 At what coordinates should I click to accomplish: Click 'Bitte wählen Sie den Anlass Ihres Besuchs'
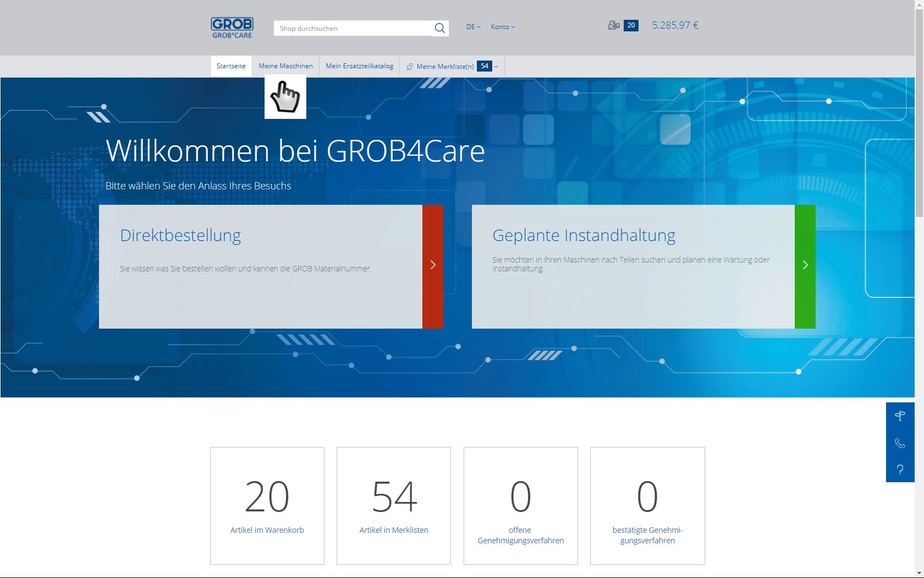point(199,186)
